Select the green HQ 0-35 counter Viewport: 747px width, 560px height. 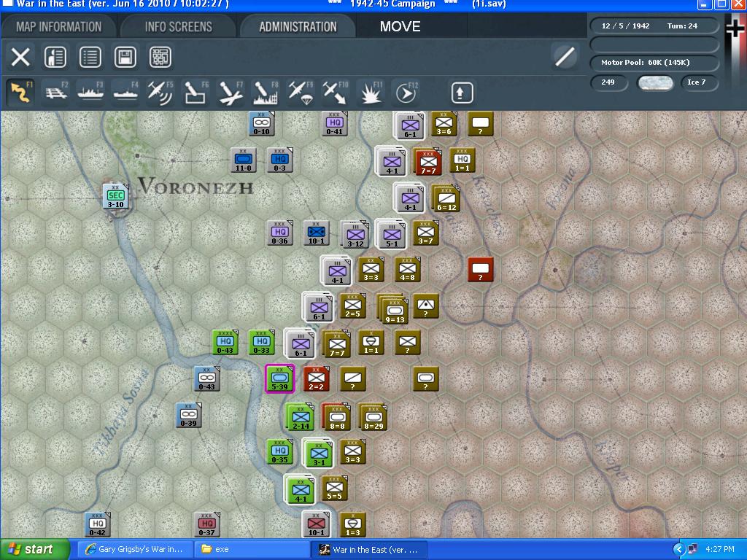pos(280,451)
